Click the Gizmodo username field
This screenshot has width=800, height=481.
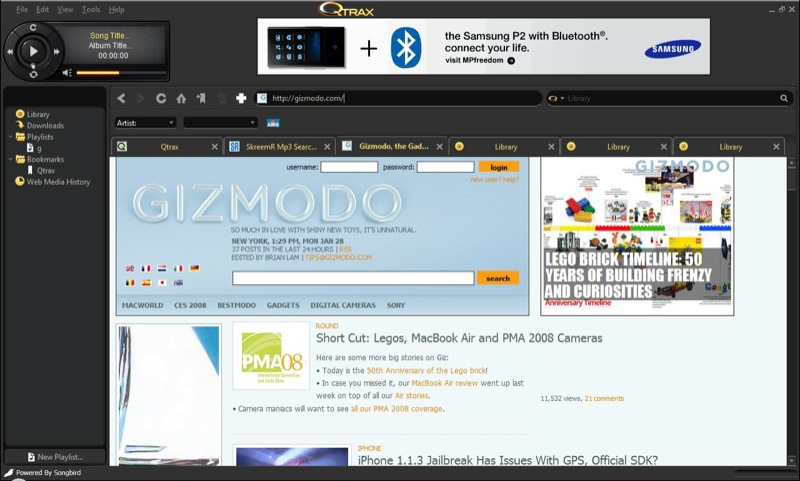click(x=349, y=167)
